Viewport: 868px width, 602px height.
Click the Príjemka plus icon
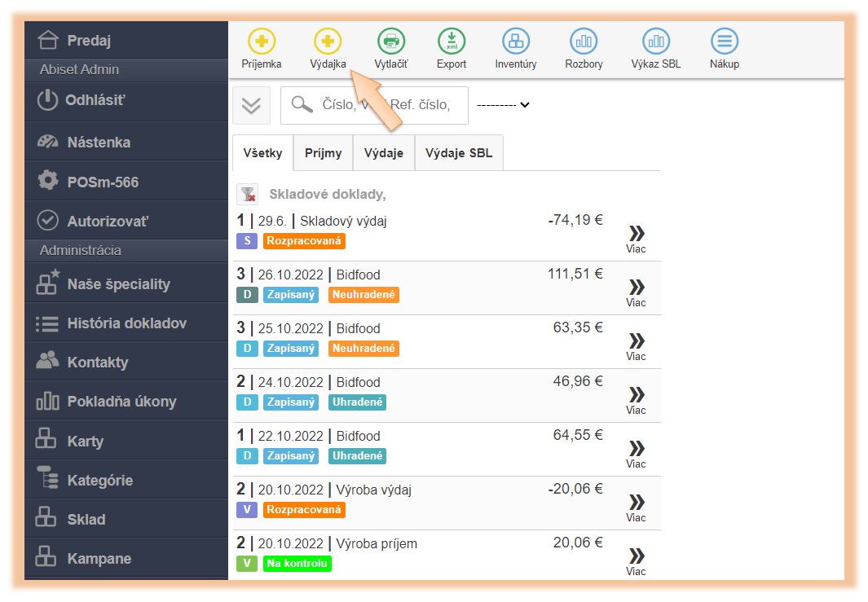[x=262, y=41]
